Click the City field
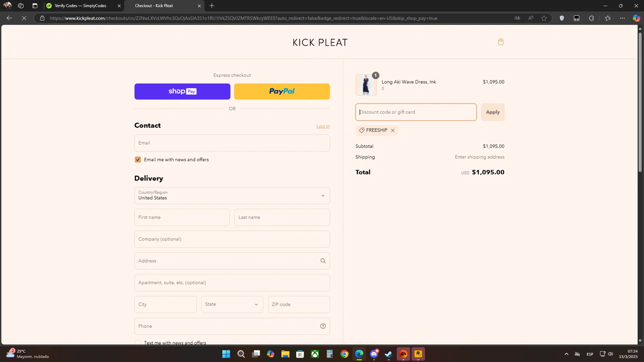 pyautogui.click(x=165, y=305)
